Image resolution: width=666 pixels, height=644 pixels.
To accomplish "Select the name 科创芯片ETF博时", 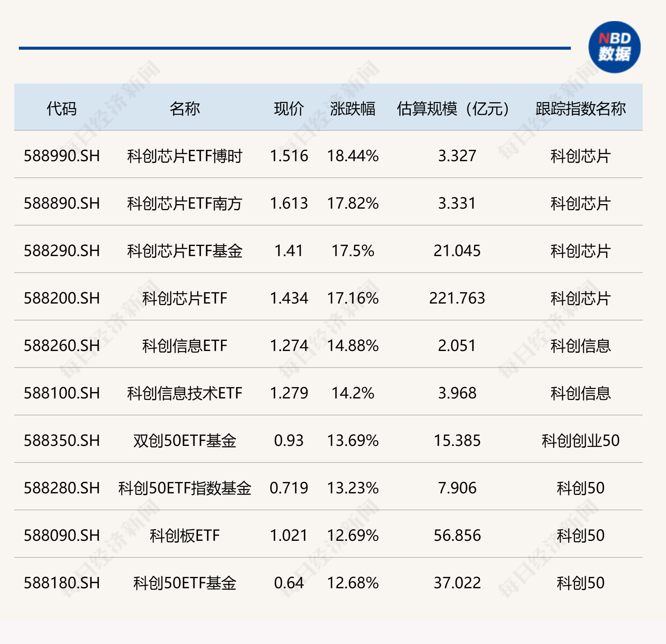I will tap(185, 156).
